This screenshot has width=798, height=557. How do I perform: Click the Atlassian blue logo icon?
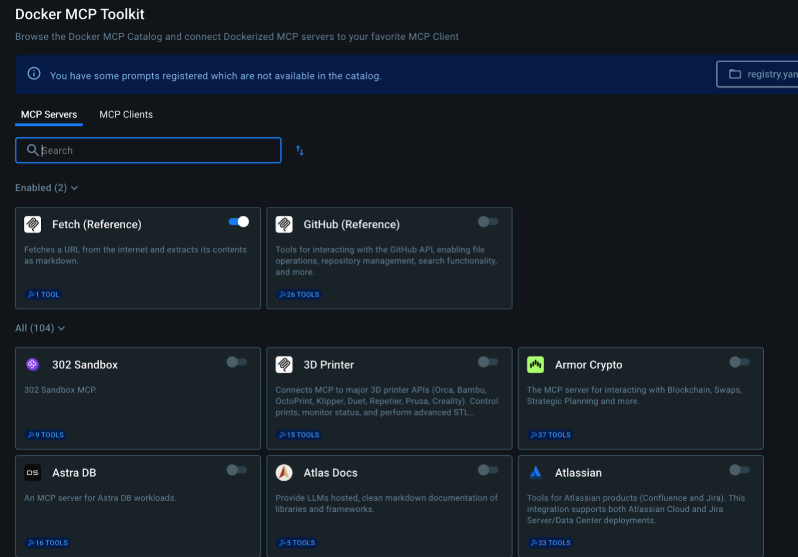click(x=535, y=473)
